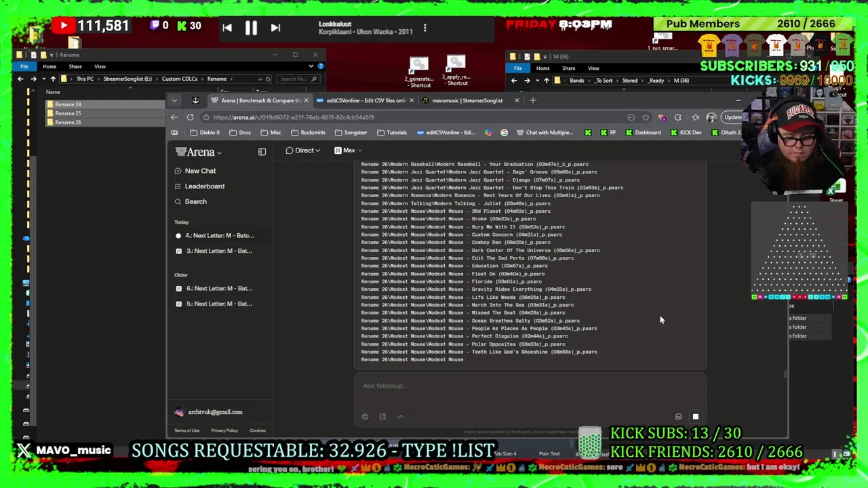The height and width of the screenshot is (488, 868).
Task: Click the pause button in the media overlay
Action: [x=251, y=28]
